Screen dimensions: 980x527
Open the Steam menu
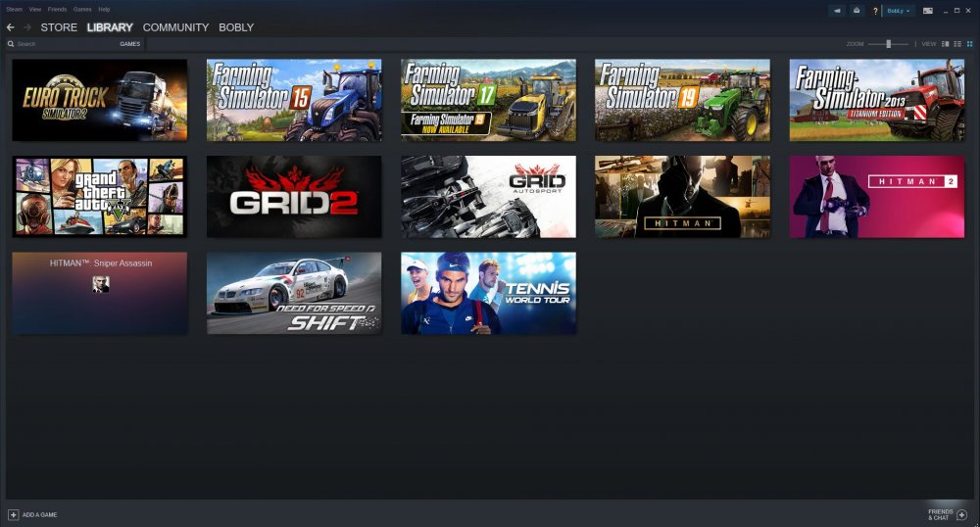tap(15, 10)
